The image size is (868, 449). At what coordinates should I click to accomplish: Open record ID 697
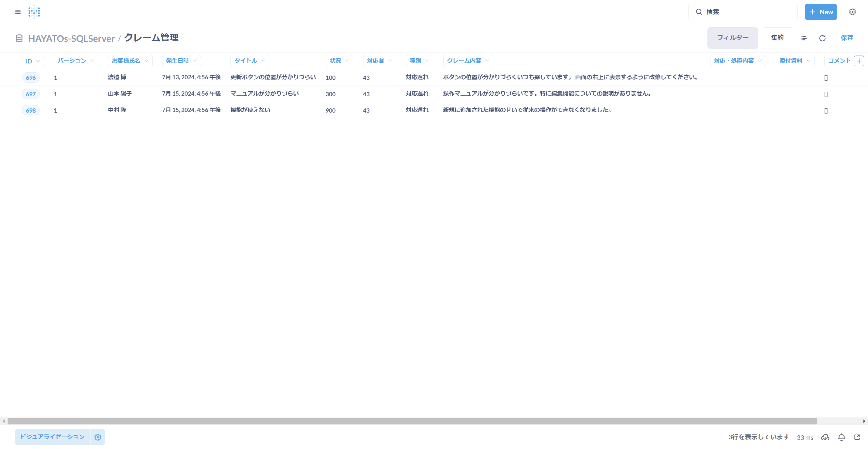pos(31,94)
